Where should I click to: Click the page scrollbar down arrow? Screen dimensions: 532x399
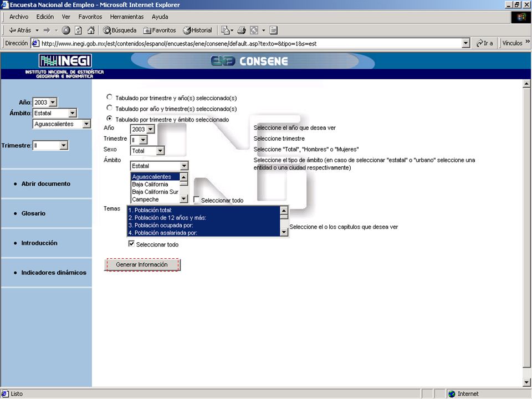[526, 382]
